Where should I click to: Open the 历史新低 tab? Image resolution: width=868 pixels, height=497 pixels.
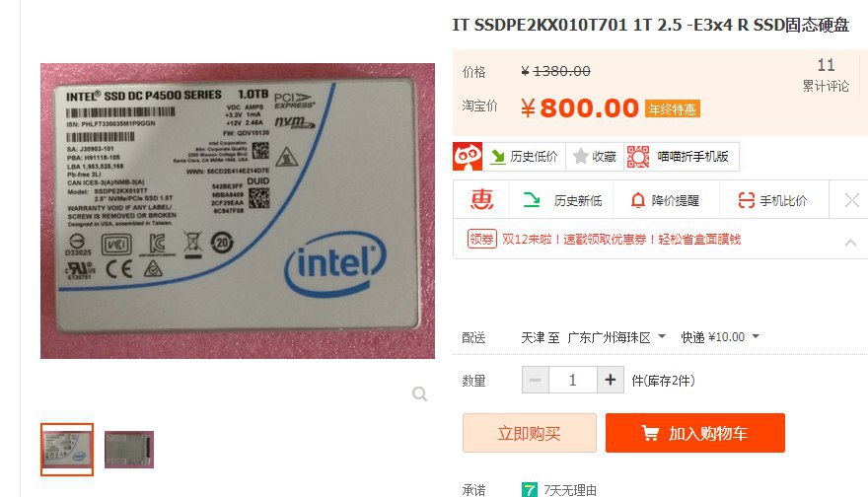click(x=562, y=200)
